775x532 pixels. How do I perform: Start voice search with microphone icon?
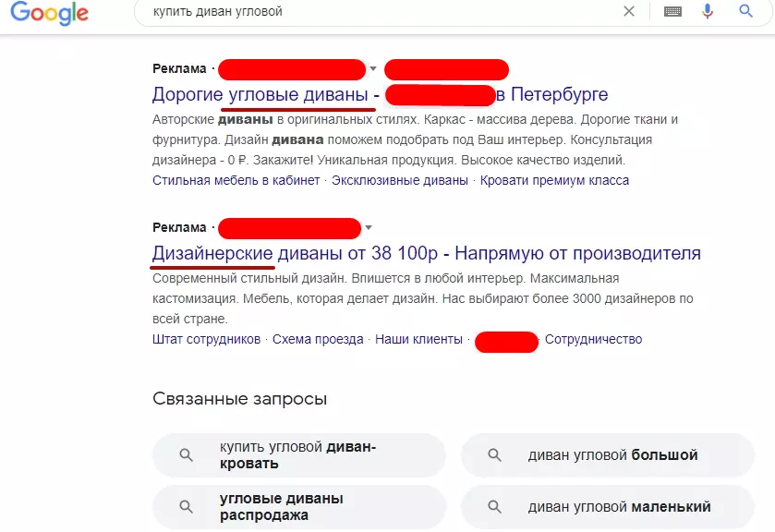pos(708,11)
